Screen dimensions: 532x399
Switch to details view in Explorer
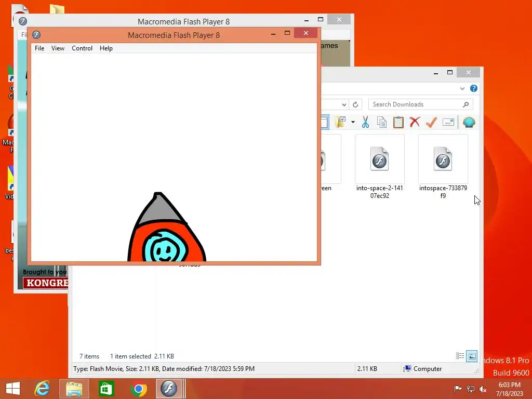460,356
